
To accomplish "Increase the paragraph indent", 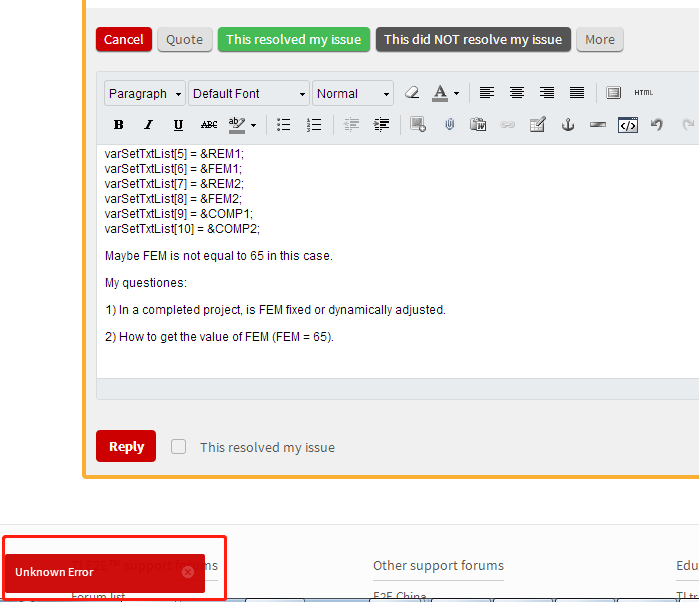I will click(x=381, y=125).
